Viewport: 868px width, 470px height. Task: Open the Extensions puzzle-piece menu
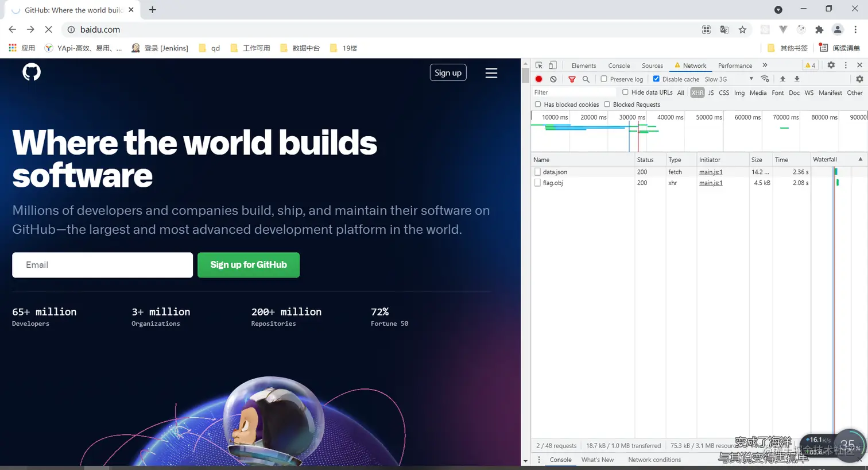819,29
